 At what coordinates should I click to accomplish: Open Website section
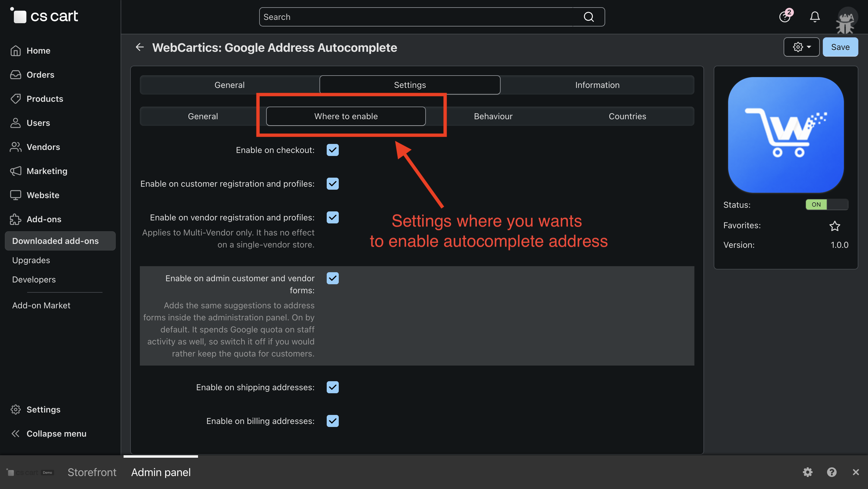coord(43,195)
